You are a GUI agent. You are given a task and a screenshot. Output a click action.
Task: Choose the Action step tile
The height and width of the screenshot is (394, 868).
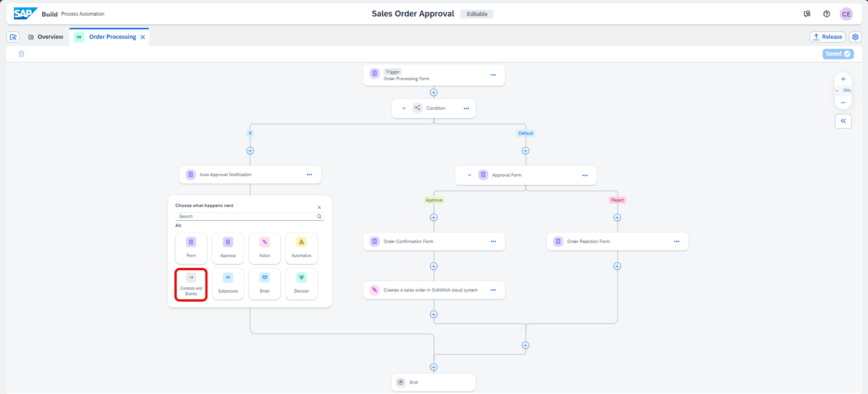click(265, 248)
